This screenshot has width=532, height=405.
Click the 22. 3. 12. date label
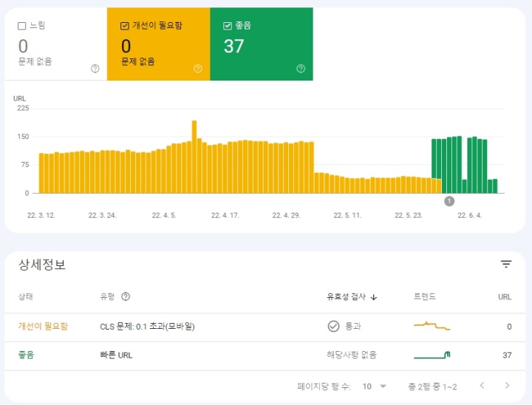(41, 215)
